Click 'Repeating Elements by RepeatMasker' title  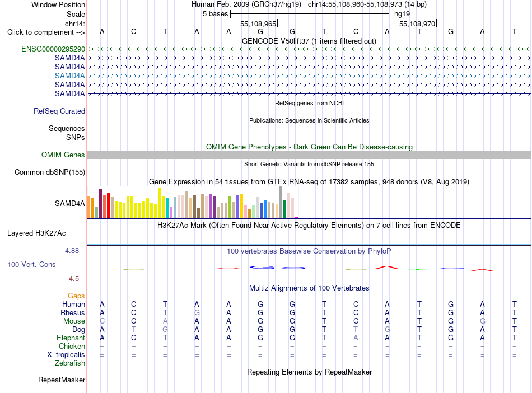point(309,372)
